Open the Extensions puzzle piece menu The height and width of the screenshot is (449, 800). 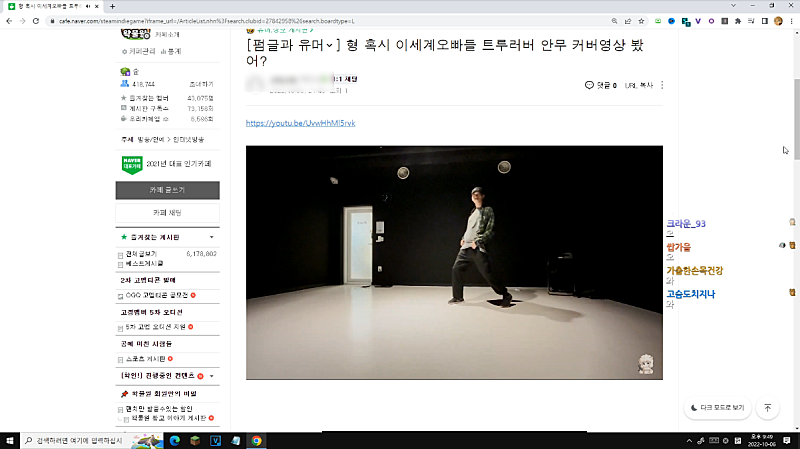pyautogui.click(x=738, y=21)
